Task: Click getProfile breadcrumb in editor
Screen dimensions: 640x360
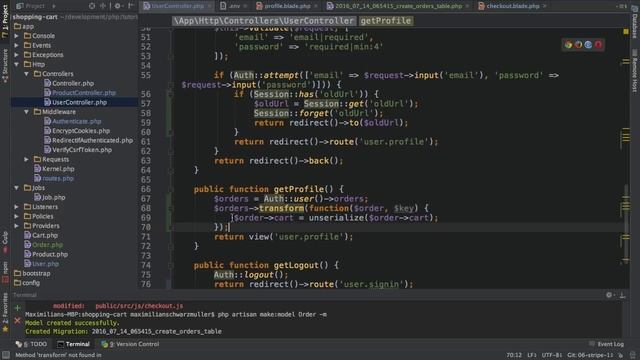Action: 386,21
